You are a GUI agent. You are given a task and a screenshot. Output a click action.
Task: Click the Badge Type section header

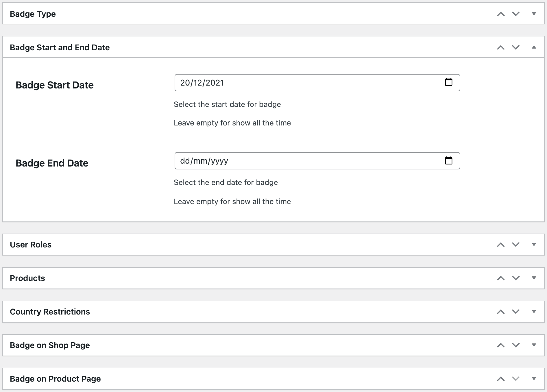(33, 14)
